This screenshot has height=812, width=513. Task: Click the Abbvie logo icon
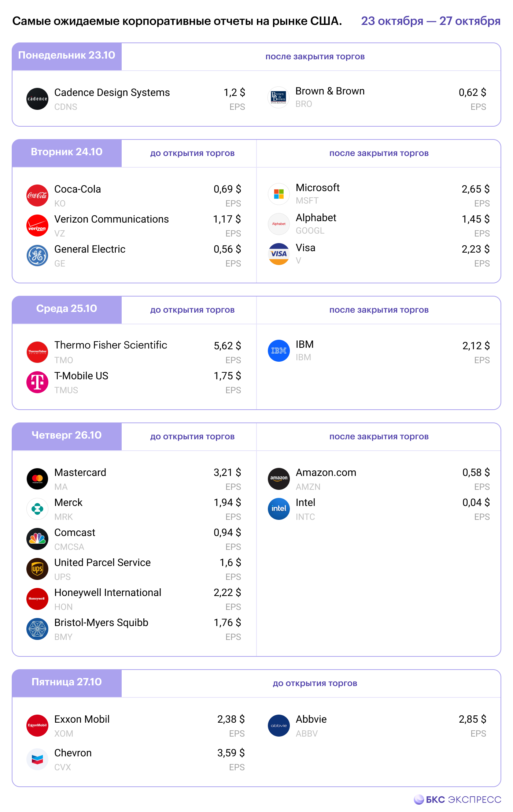(x=279, y=726)
